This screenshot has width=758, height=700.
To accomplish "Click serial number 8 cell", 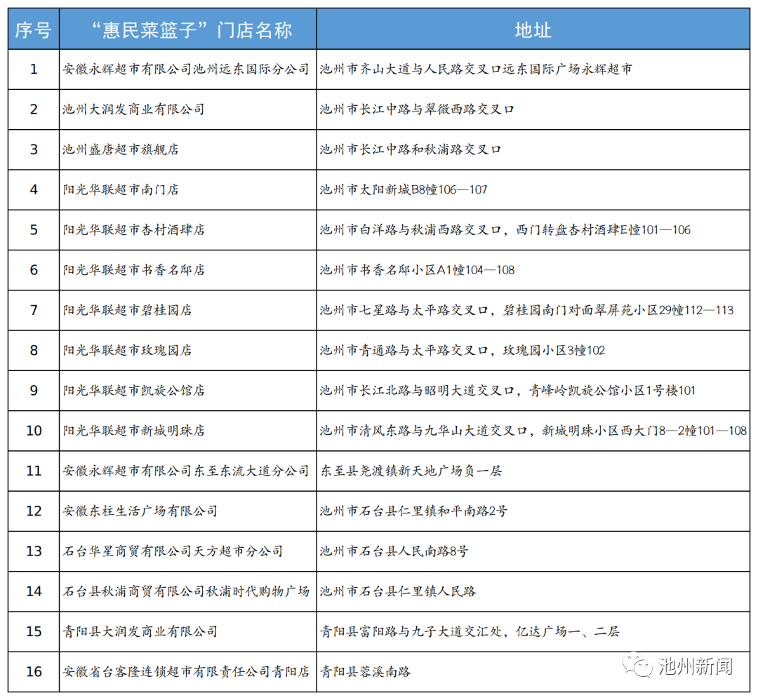I will (34, 350).
